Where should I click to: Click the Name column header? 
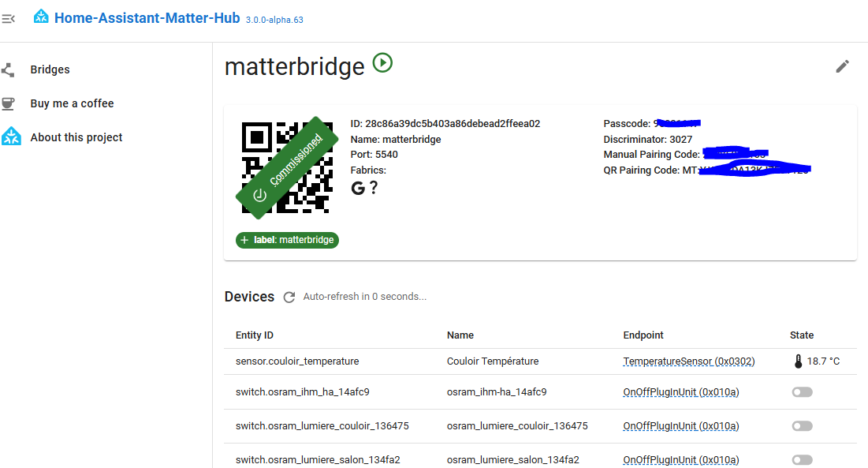click(460, 335)
